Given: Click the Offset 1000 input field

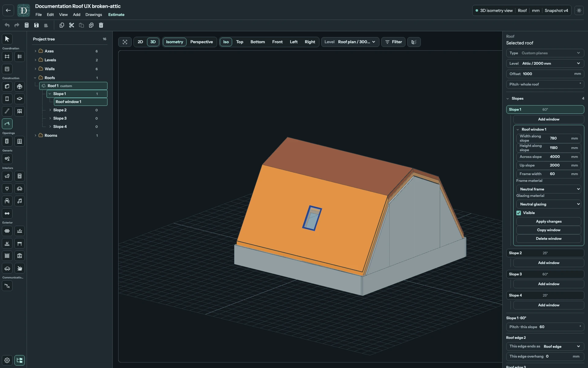Looking at the screenshot, I should (x=545, y=74).
